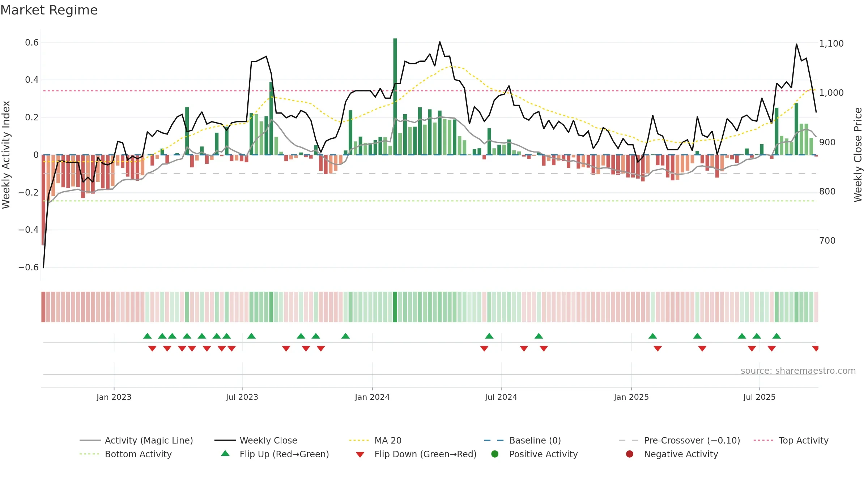Toggle the Baseline (0) legend entry

(522, 440)
